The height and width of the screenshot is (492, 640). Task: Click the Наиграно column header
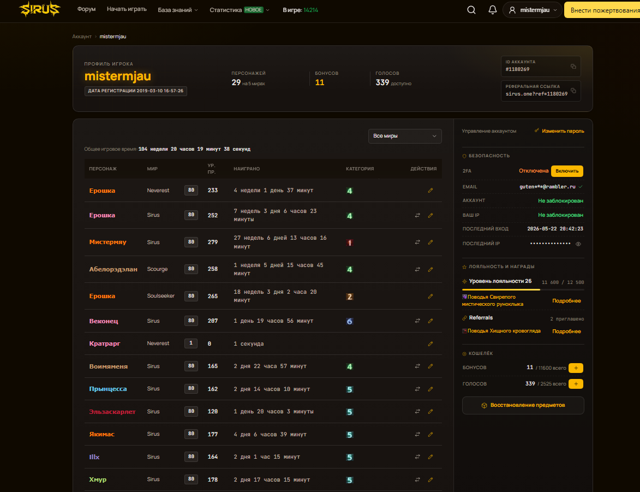[x=247, y=169]
